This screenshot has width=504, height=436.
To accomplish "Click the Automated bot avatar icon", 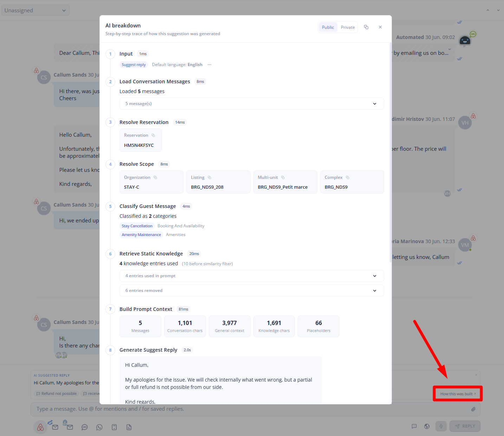I will point(465,41).
